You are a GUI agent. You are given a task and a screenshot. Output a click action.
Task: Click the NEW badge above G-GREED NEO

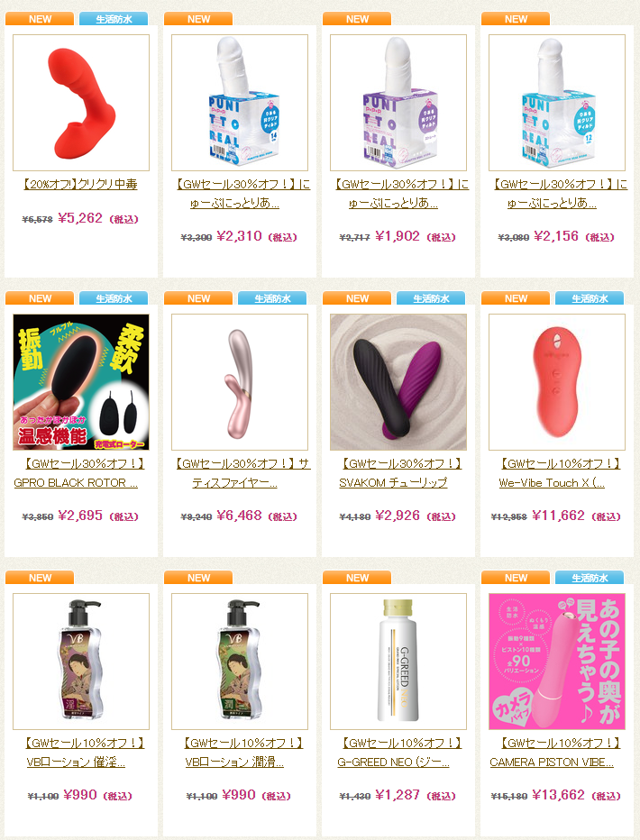pos(357,578)
